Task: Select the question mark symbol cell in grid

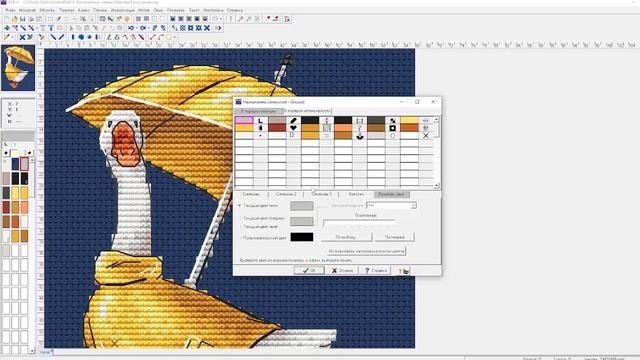Action: [x=360, y=128]
